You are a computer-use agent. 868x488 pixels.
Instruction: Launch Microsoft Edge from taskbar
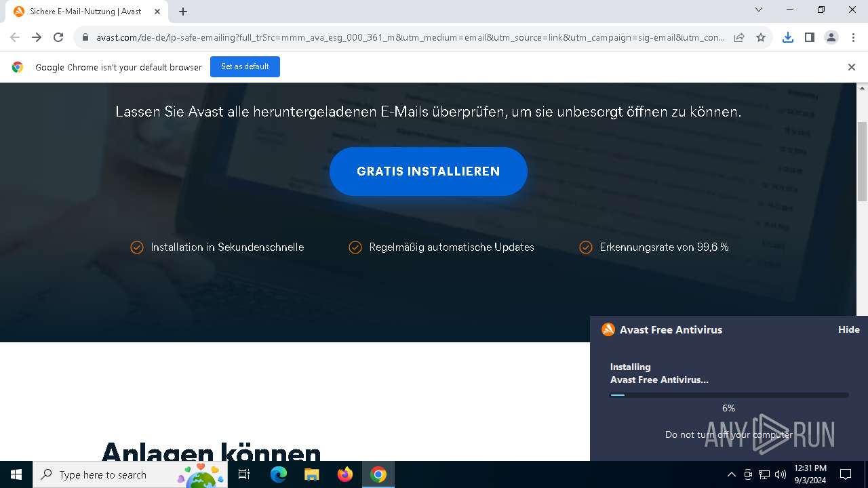(x=279, y=474)
